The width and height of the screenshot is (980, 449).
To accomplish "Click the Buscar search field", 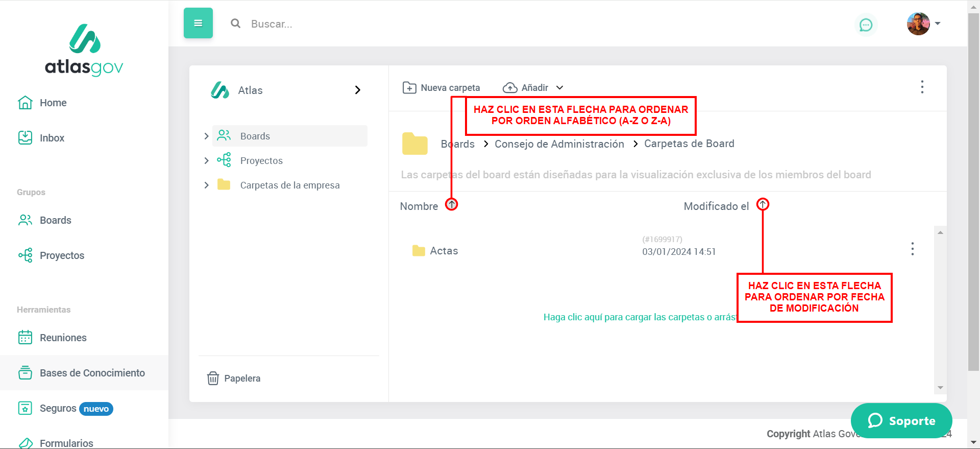I will click(357, 24).
